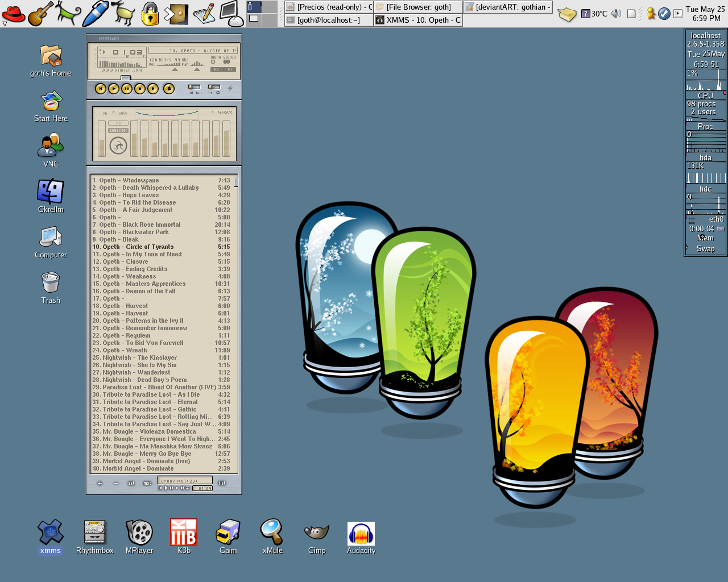
Task: Switch to 'Precios (read-only)' taskbar window
Action: coord(329,7)
